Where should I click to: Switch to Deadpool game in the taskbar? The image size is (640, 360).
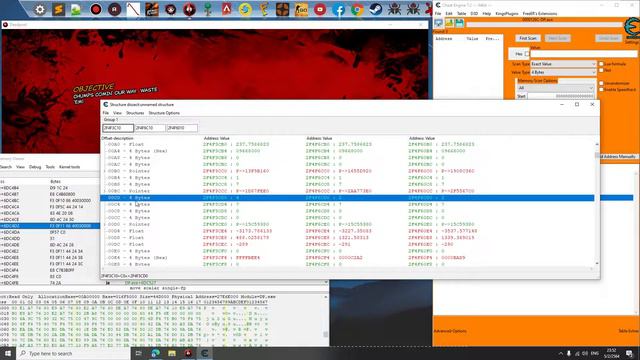click(x=188, y=353)
